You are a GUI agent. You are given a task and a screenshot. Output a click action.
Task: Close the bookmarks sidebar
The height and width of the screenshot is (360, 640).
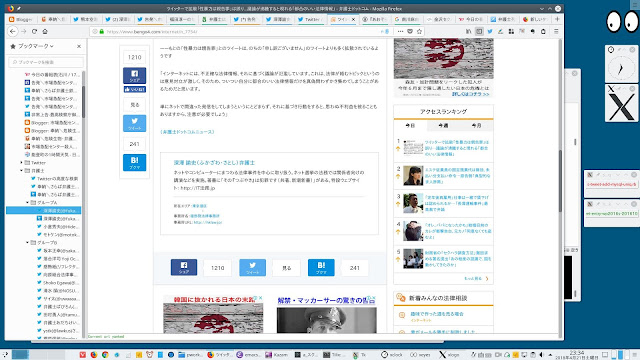click(79, 47)
